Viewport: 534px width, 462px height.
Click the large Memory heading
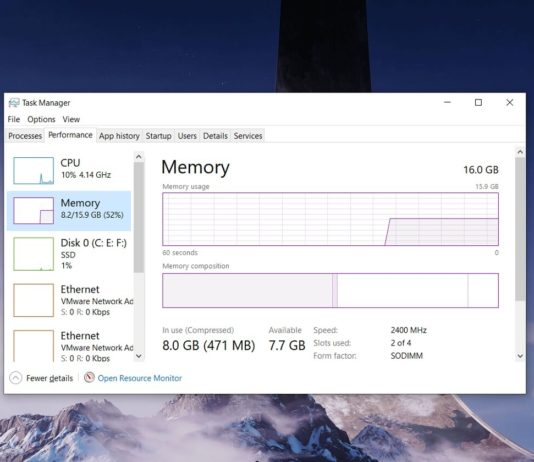tap(195, 168)
